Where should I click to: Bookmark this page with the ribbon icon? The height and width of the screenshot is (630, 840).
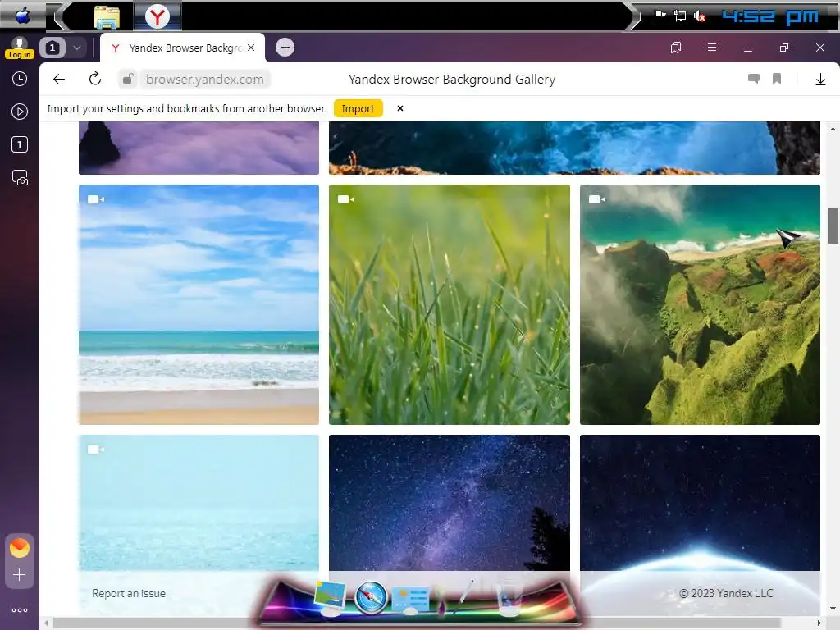point(777,80)
